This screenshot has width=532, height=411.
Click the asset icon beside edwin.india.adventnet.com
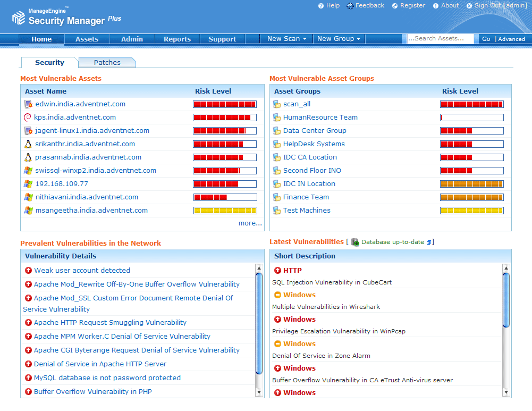29,104
